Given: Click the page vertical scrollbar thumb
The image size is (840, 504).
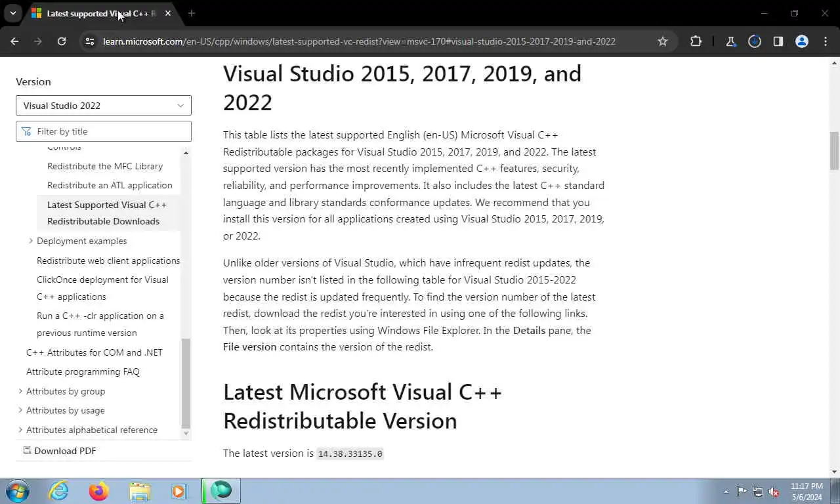Looking at the screenshot, I should click(834, 150).
